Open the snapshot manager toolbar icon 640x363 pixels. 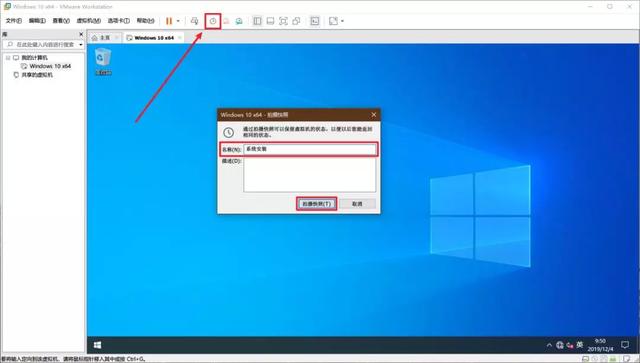click(x=239, y=21)
